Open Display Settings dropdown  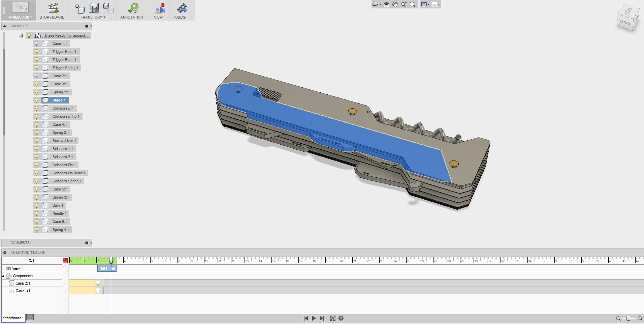(x=425, y=4)
